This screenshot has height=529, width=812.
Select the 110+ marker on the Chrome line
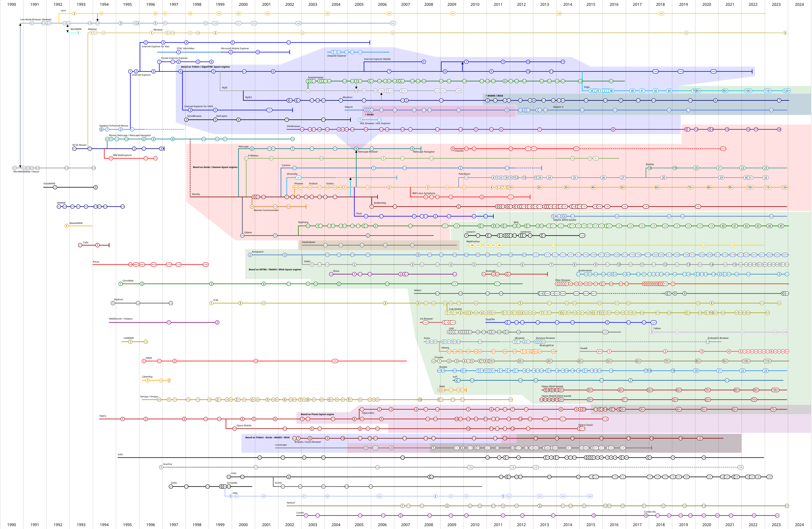pos(767,361)
